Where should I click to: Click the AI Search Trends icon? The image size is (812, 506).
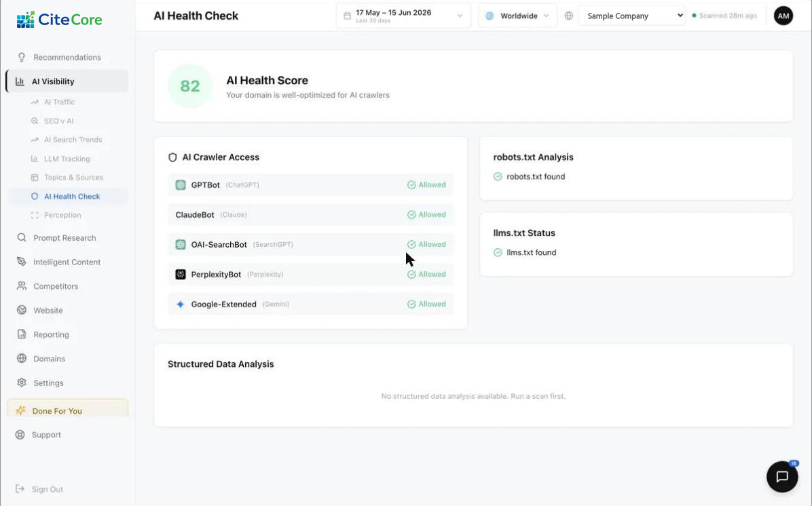[35, 140]
